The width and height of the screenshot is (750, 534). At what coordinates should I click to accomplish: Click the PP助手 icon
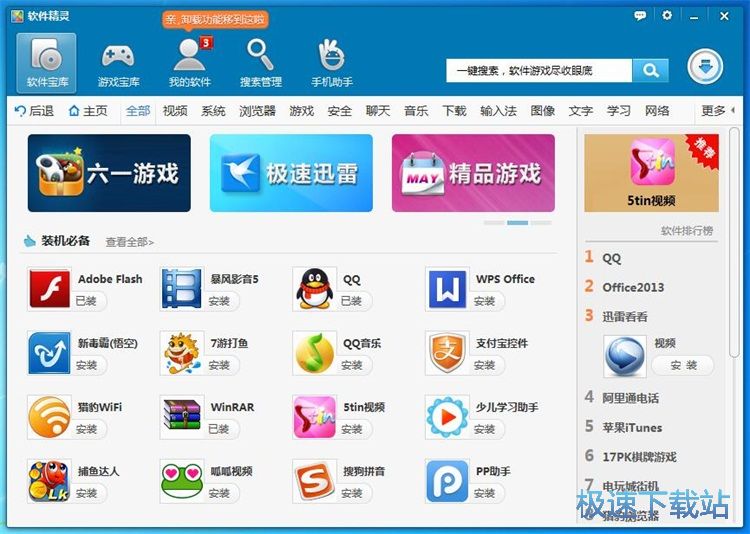click(x=447, y=481)
